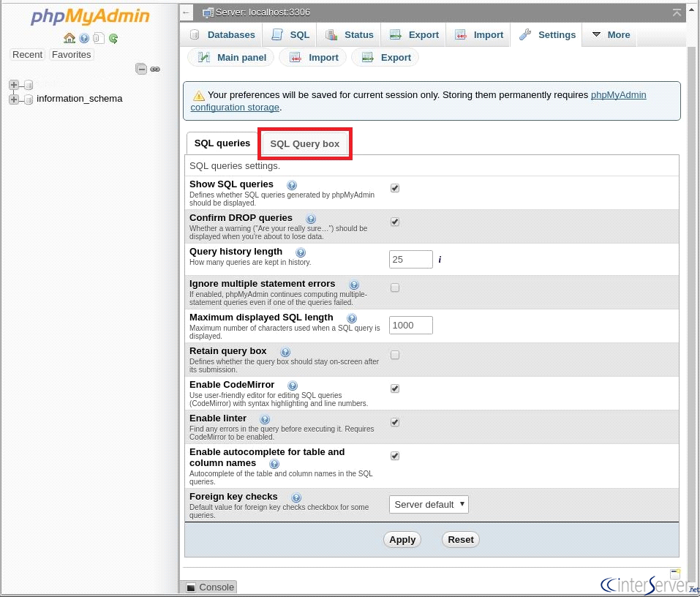700x597 pixels.
Task: Click the page-note icon at bottom right
Action: (x=675, y=574)
